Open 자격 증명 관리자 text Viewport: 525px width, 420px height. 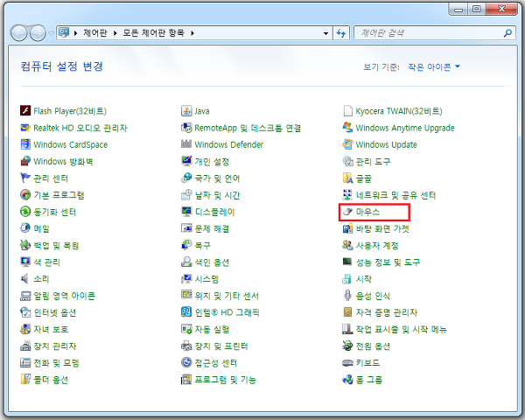(387, 312)
